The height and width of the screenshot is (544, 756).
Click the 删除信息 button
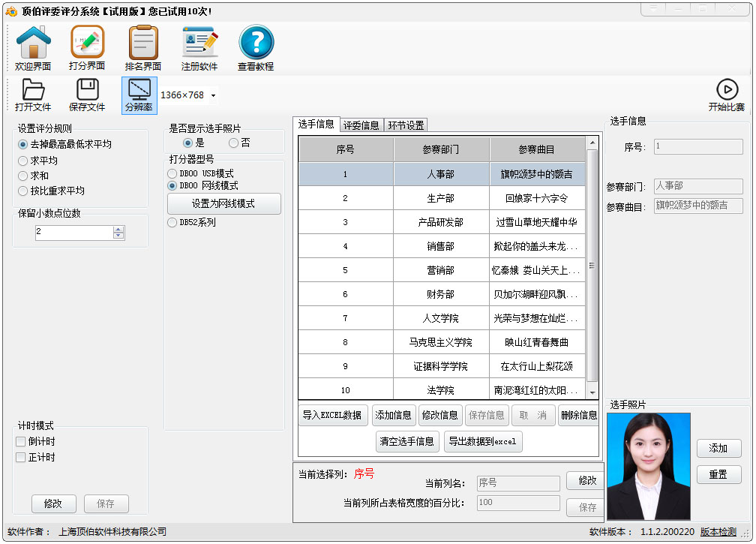coord(579,415)
